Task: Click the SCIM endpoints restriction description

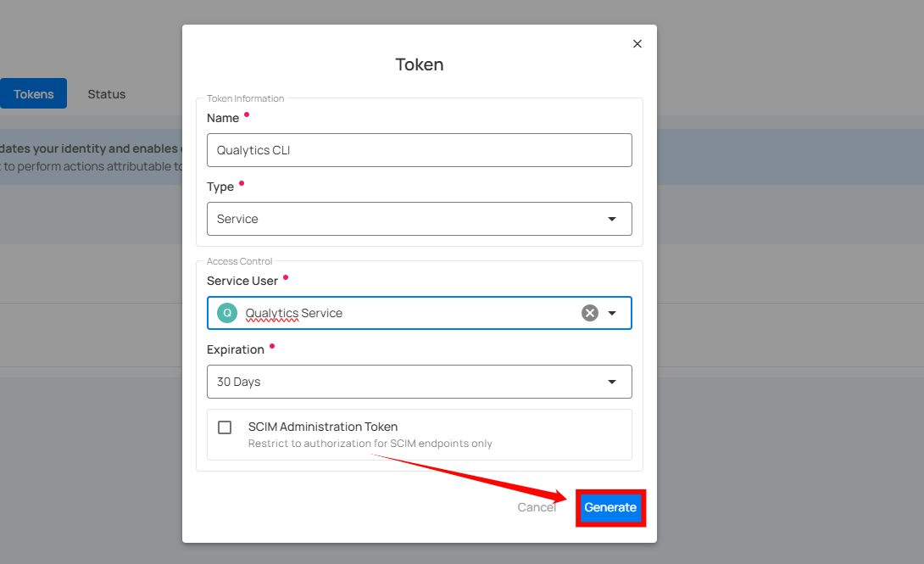Action: (x=370, y=444)
